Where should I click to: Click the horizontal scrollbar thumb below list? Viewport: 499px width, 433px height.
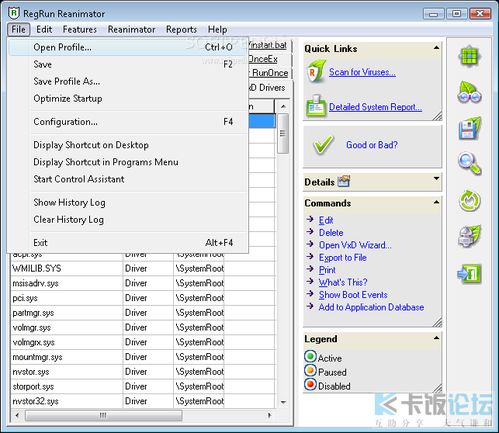[104, 415]
